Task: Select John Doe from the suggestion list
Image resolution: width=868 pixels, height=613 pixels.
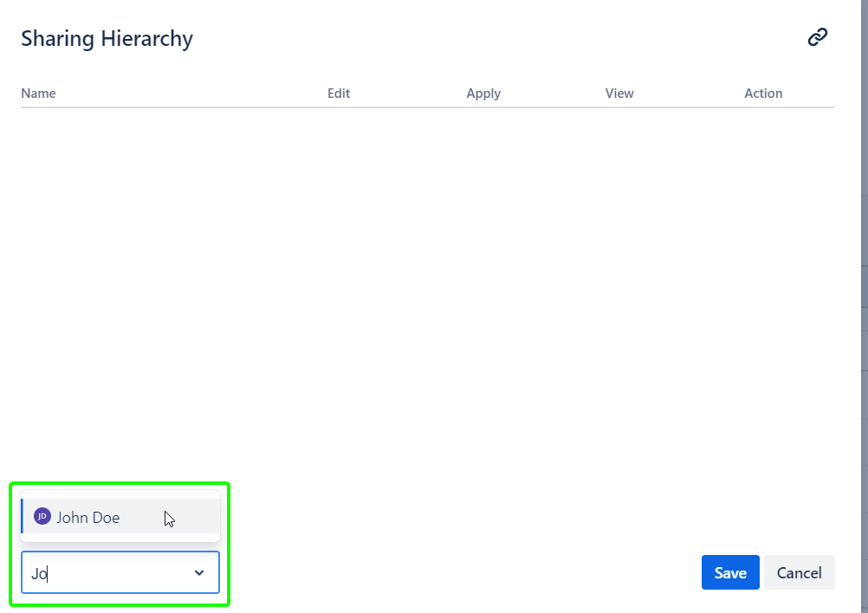Action: [121, 517]
